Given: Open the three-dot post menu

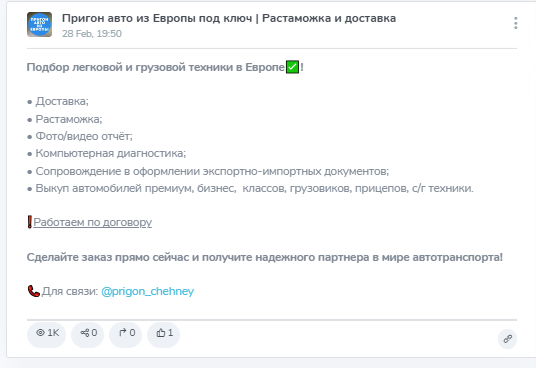Looking at the screenshot, I should click(515, 23).
